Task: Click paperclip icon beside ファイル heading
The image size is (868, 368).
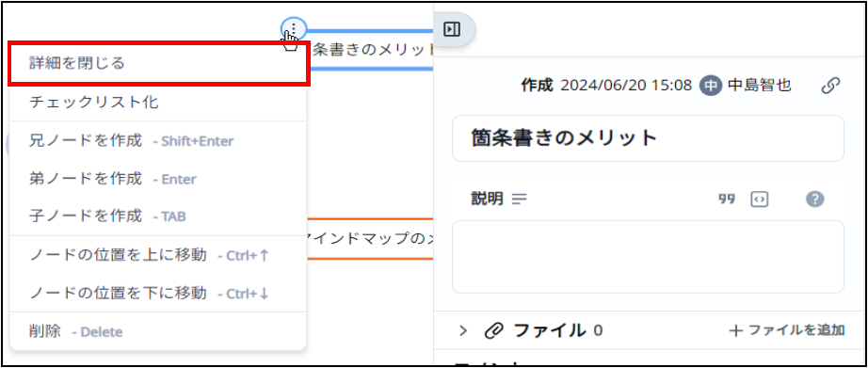Action: (493, 331)
